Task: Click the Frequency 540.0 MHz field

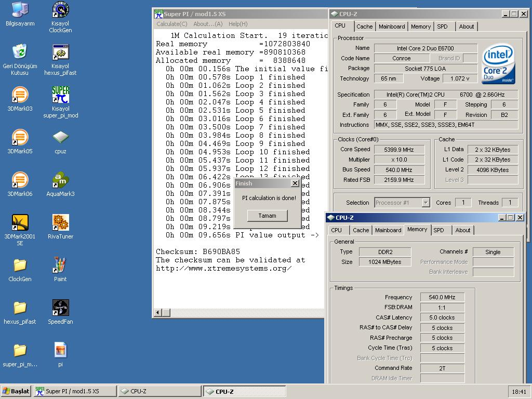Action: [x=442, y=297]
